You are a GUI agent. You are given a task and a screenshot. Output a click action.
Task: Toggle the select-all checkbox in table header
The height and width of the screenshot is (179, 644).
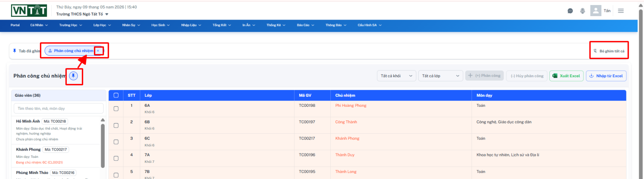(x=116, y=95)
